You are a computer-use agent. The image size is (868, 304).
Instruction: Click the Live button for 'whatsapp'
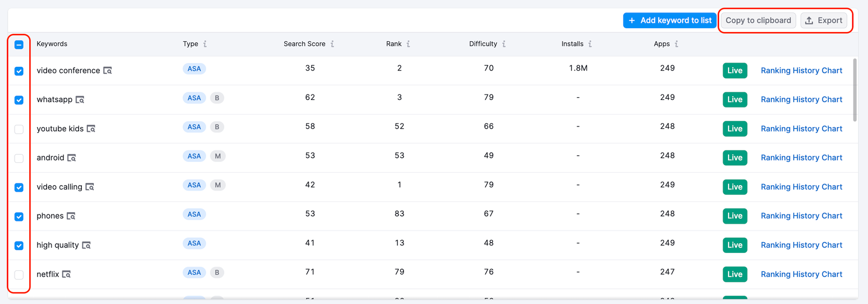pyautogui.click(x=735, y=100)
